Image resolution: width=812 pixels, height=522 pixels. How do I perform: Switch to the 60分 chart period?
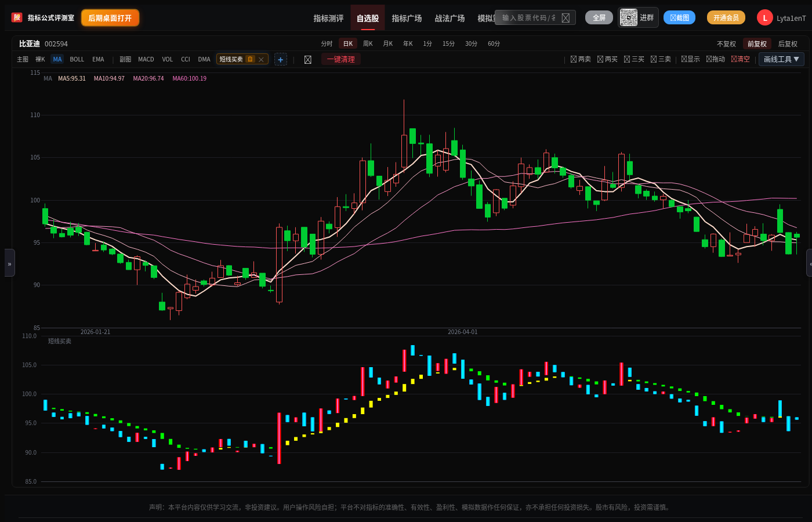coord(494,44)
